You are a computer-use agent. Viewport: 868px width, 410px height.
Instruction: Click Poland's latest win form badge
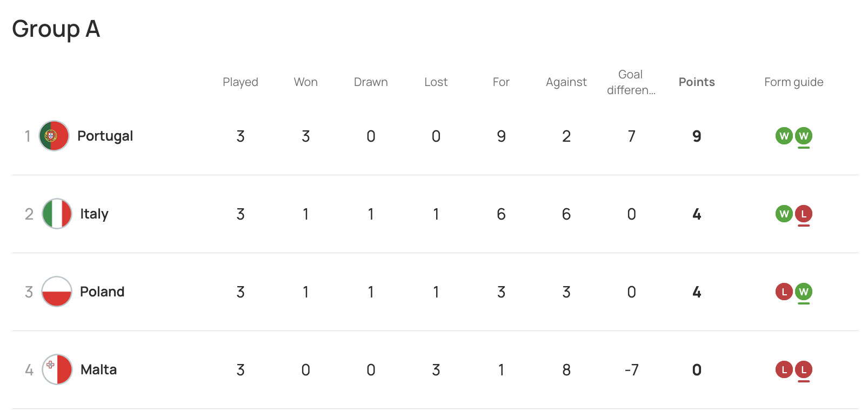click(x=804, y=292)
